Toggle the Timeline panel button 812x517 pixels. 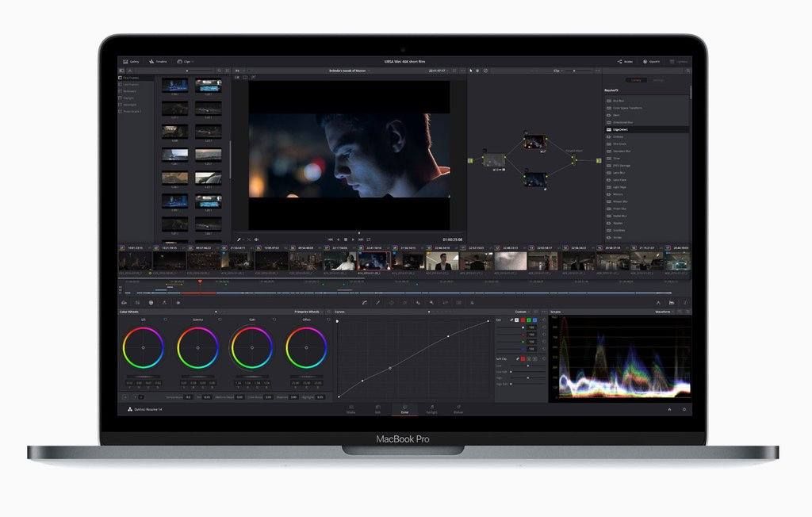pos(158,62)
